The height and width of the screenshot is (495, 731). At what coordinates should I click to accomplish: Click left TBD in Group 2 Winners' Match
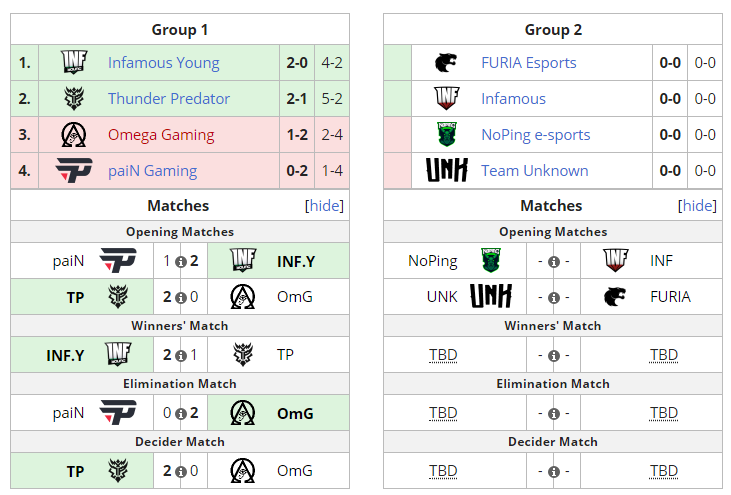tap(443, 356)
